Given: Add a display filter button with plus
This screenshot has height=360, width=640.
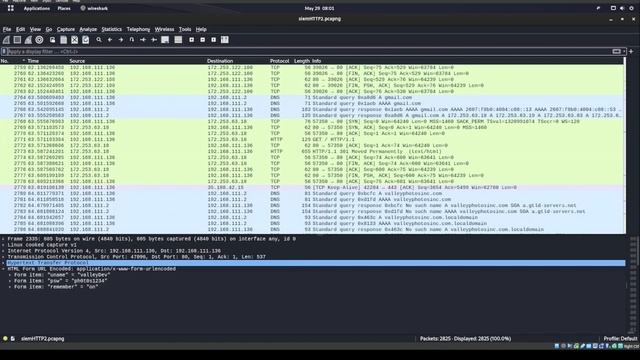Looking at the screenshot, I should [x=631, y=51].
